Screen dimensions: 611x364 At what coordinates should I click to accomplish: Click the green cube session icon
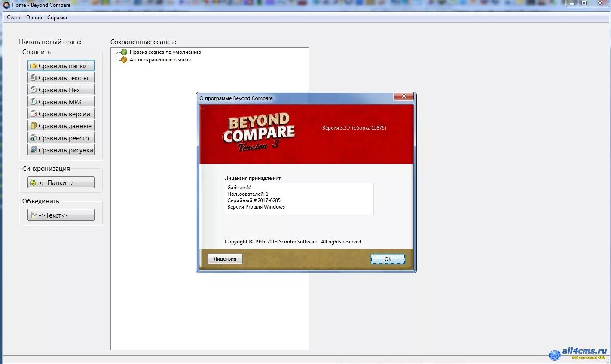[124, 52]
